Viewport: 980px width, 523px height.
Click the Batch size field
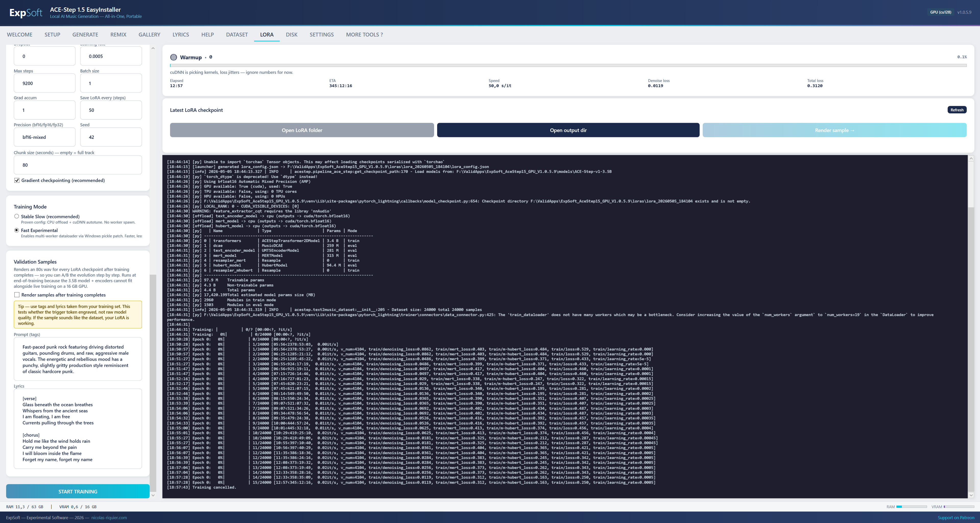[111, 83]
